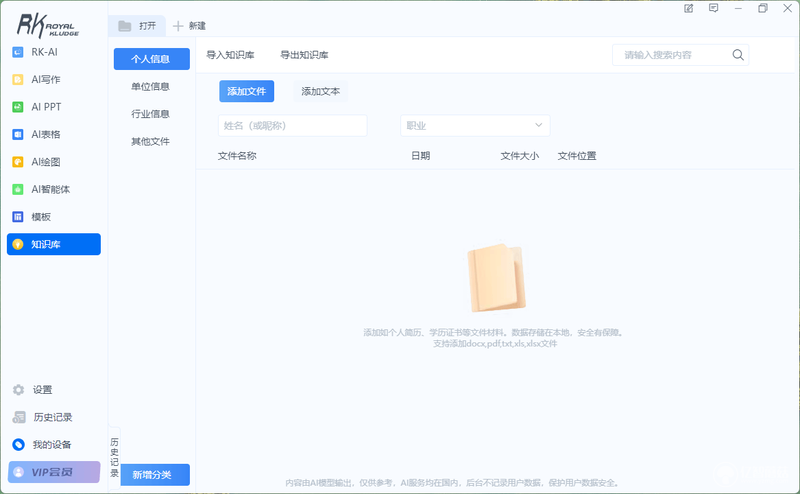Open the AI绘图 drawing icon
Image resolution: width=800 pixels, height=494 pixels.
click(18, 162)
